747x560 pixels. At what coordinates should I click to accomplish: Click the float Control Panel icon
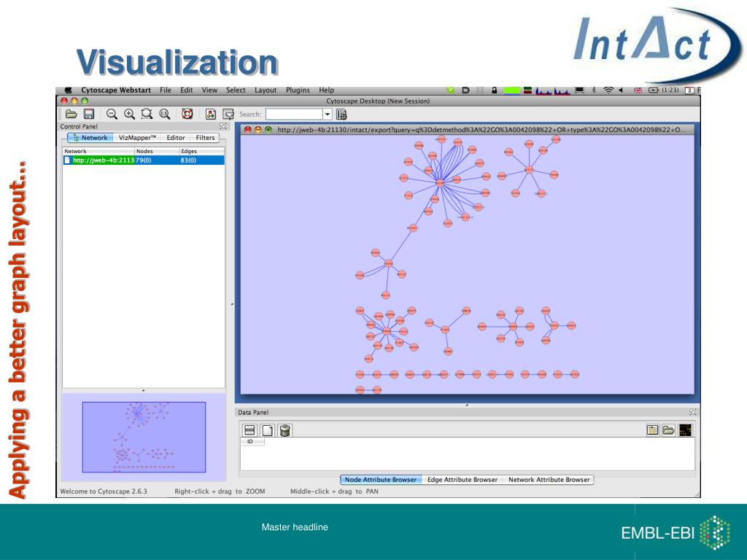tap(223, 126)
